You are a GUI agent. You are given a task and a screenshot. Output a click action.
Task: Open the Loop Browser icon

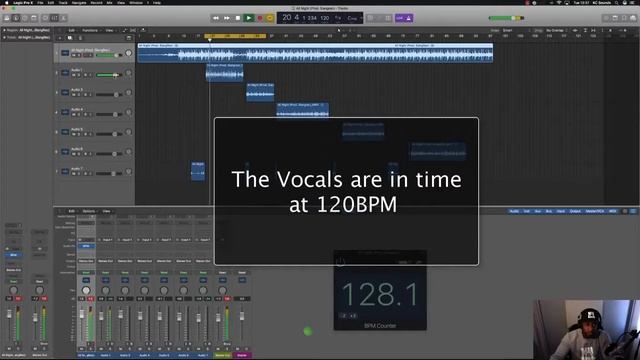pos(624,18)
